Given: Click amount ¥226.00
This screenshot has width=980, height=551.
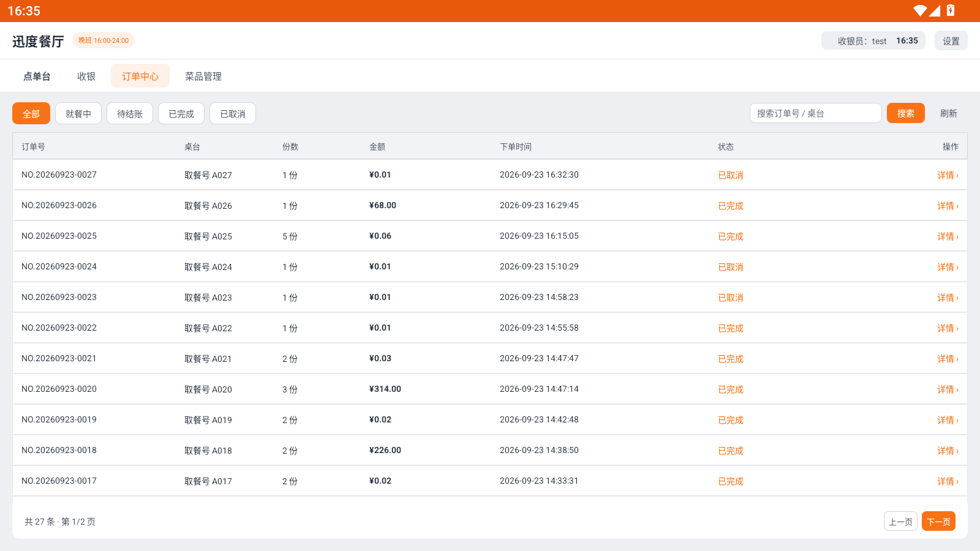Looking at the screenshot, I should click(385, 450).
